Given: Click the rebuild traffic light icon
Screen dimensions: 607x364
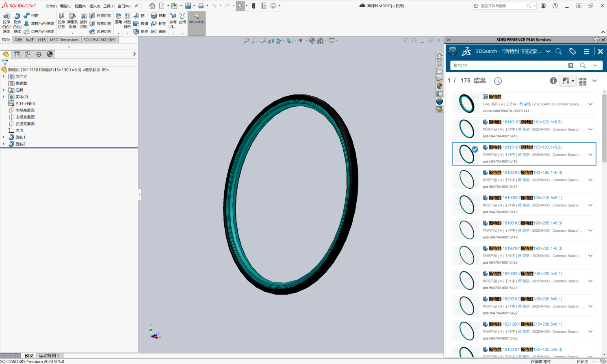Looking at the screenshot, I should [254, 6].
